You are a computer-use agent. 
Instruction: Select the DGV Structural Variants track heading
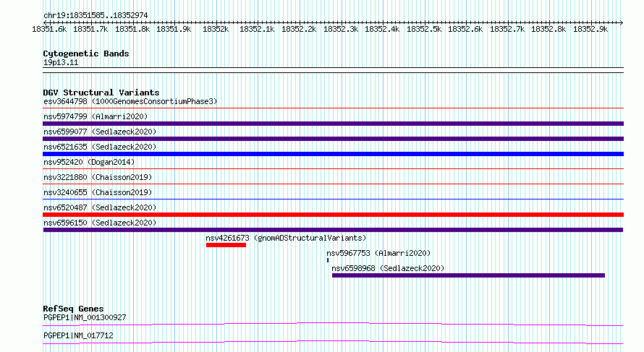tap(101, 93)
